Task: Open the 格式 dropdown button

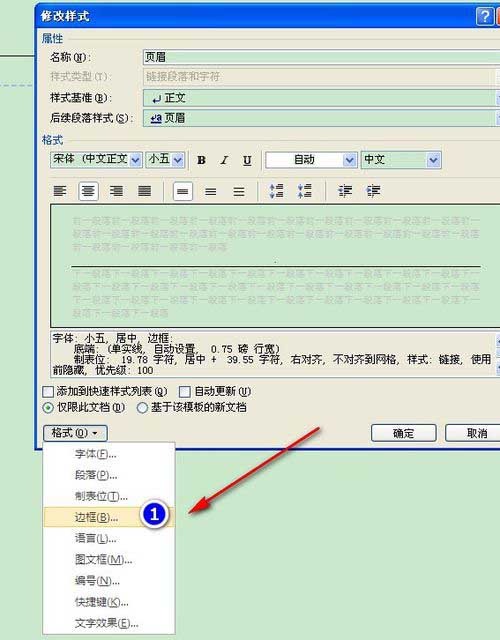Action: tap(75, 433)
